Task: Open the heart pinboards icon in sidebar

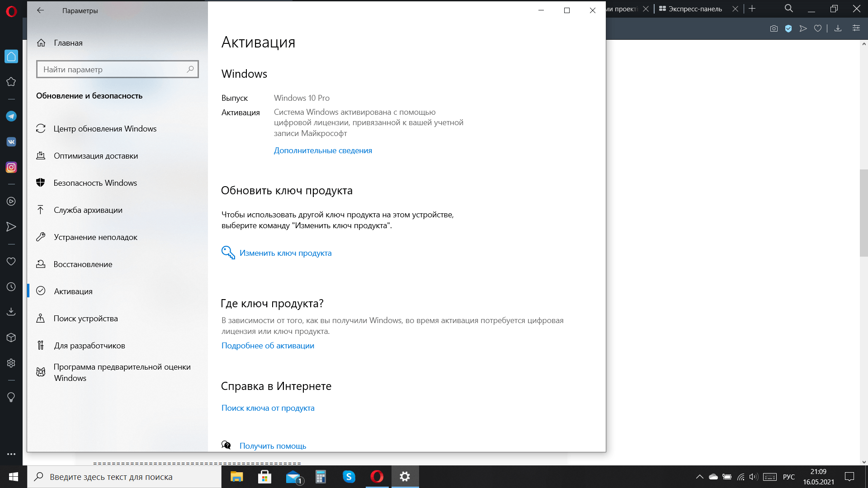Action: click(x=11, y=261)
